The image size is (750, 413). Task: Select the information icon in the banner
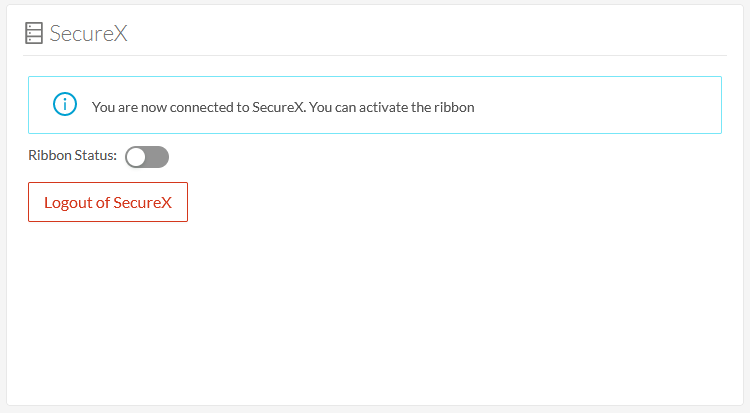pyautogui.click(x=65, y=104)
